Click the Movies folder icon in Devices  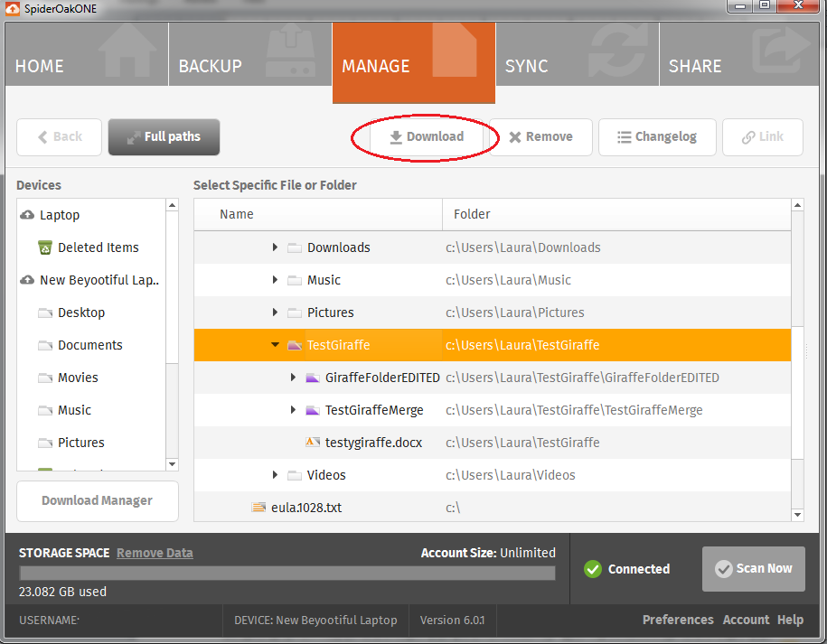point(45,378)
